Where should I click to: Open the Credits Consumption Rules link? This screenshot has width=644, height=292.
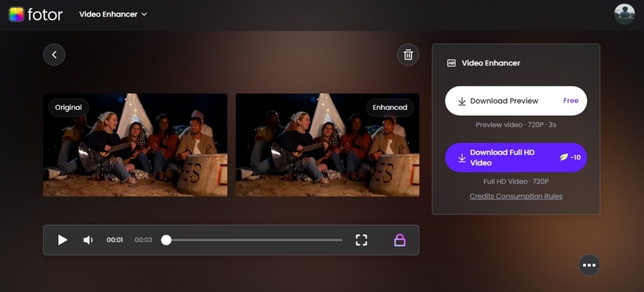516,196
